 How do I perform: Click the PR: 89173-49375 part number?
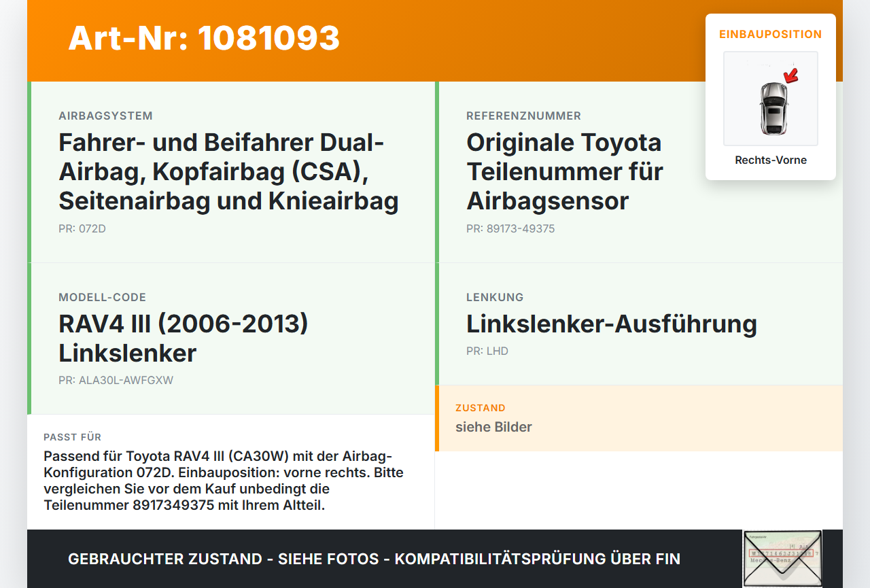point(510,229)
